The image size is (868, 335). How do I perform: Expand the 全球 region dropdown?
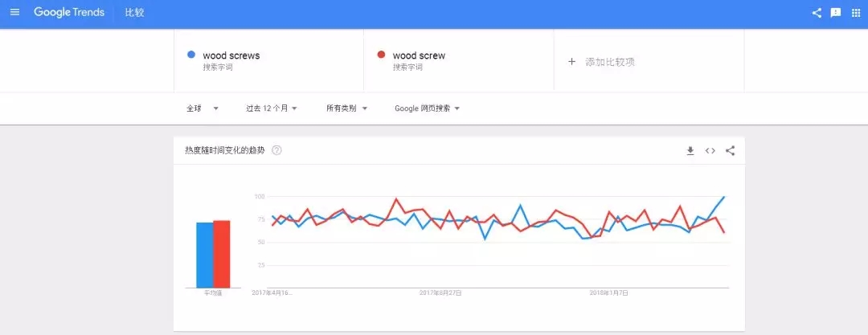click(x=203, y=108)
